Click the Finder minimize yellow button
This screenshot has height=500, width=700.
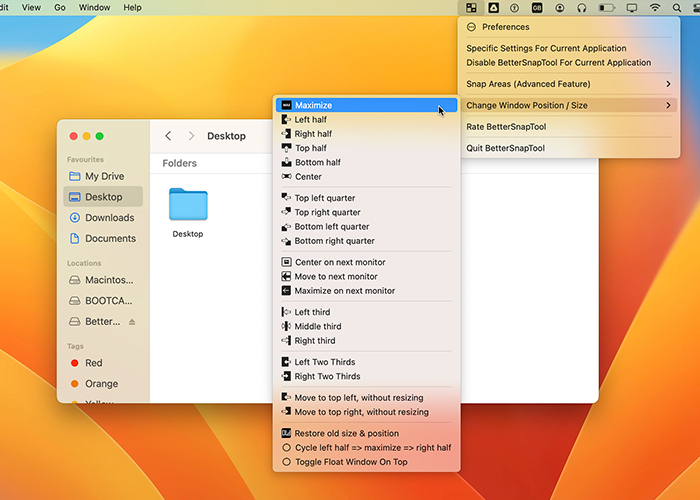pos(87,136)
